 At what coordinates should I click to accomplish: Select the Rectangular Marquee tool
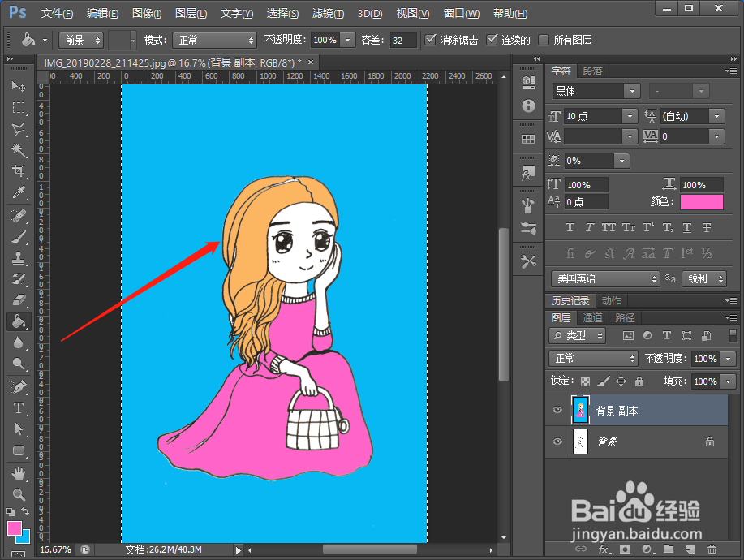point(19,108)
